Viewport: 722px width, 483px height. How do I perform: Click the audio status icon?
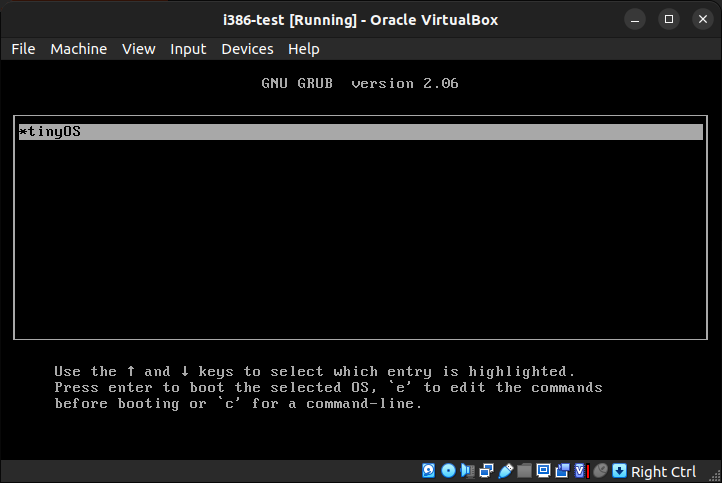point(467,471)
